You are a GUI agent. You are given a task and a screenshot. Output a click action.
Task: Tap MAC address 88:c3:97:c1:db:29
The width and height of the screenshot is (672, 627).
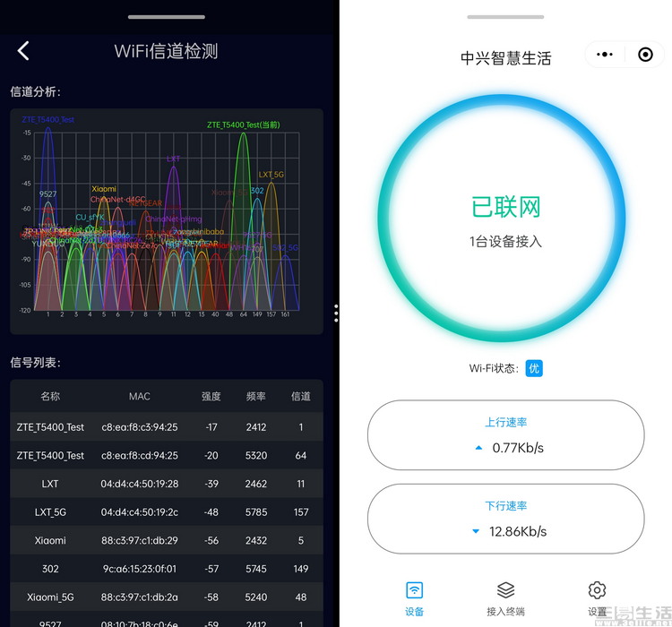pos(139,540)
